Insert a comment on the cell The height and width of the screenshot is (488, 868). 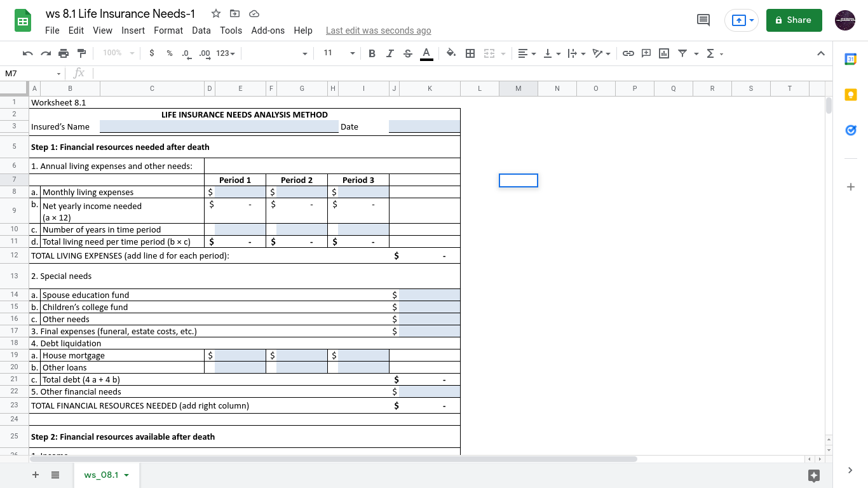646,53
